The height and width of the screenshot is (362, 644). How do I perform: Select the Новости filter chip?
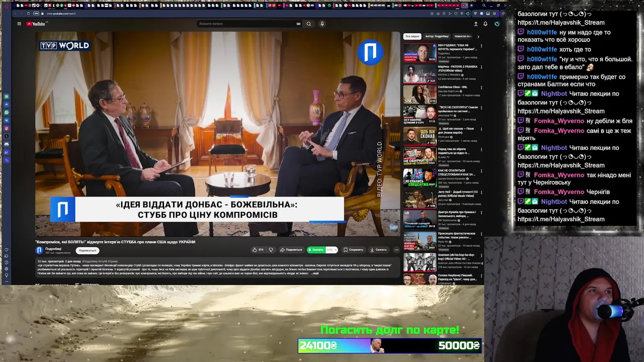463,36
